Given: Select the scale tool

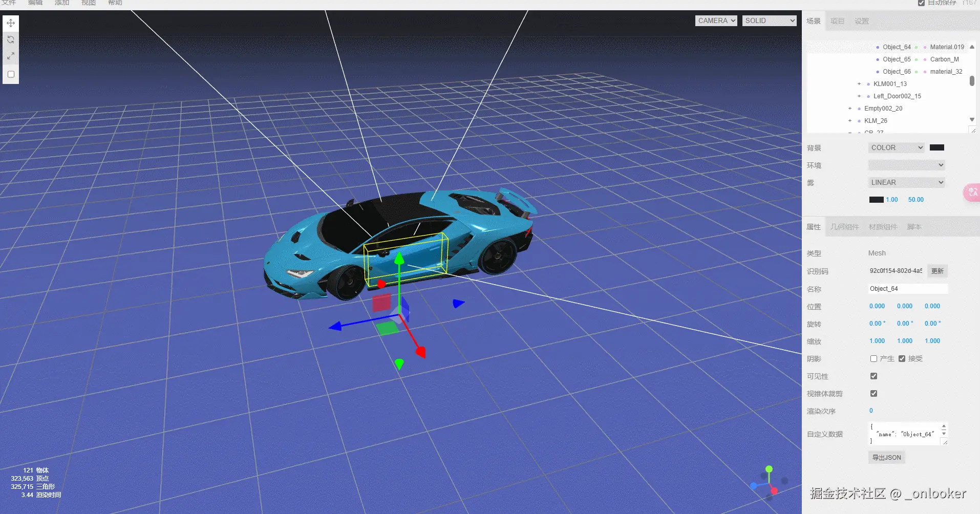Looking at the screenshot, I should [x=11, y=56].
